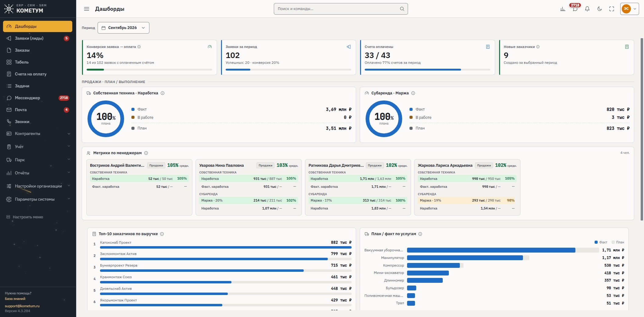644x317 pixels.
Task: Open База знаний help link
Action: [15, 299]
